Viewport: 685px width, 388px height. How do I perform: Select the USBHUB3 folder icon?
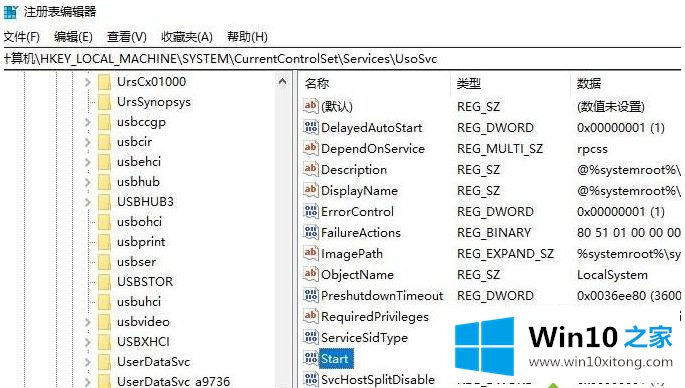(104, 202)
